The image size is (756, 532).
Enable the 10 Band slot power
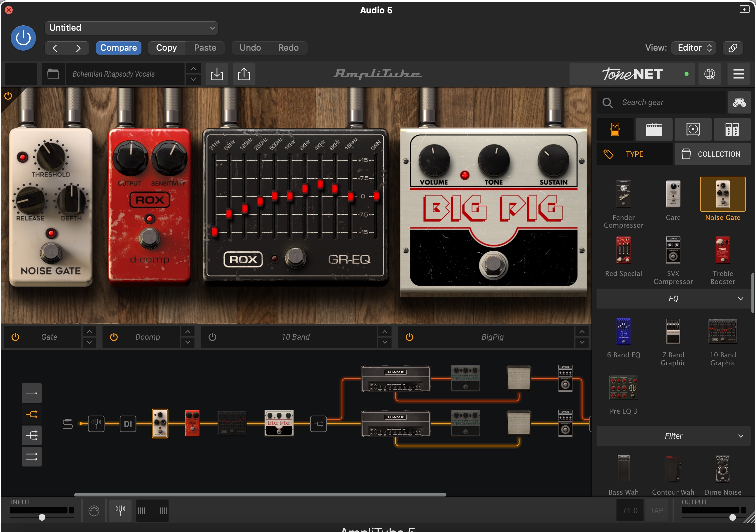[x=213, y=337]
